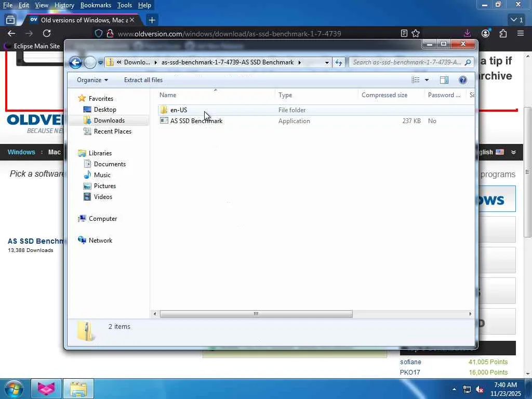Click the shield tracking protection icon
The height and width of the screenshot is (399, 532).
[98, 34]
